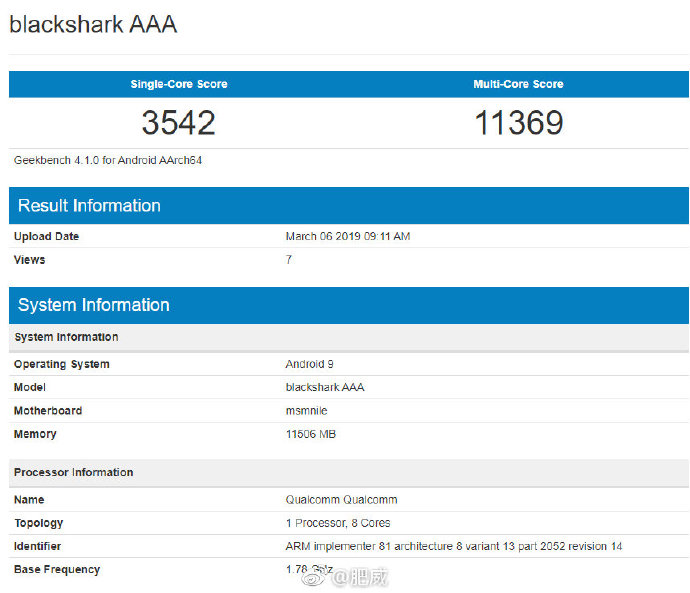Click the Result Information section header
The width and height of the screenshot is (690, 593).
point(349,205)
